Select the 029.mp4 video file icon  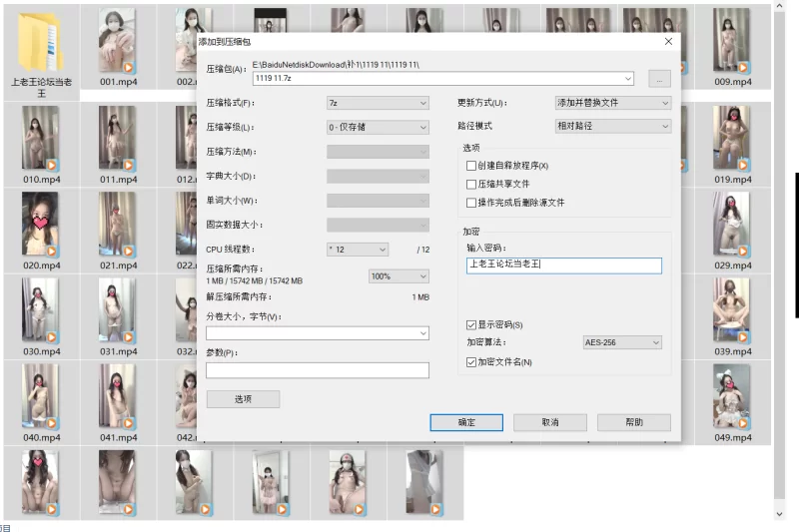[732, 226]
